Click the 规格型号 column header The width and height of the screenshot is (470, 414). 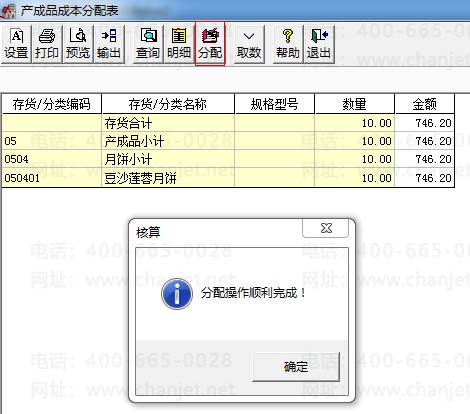(275, 104)
